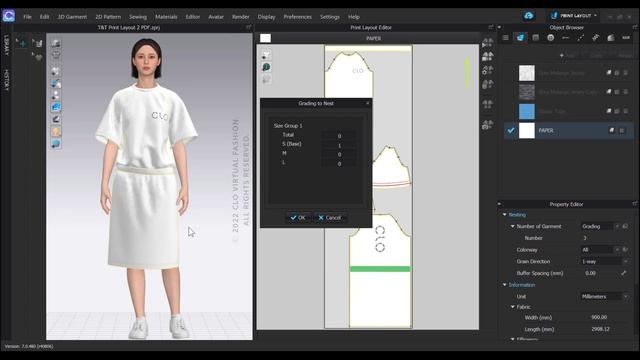Click the Fabric Width value 900.00
Image resolution: width=640 pixels, height=360 pixels.
599,317
